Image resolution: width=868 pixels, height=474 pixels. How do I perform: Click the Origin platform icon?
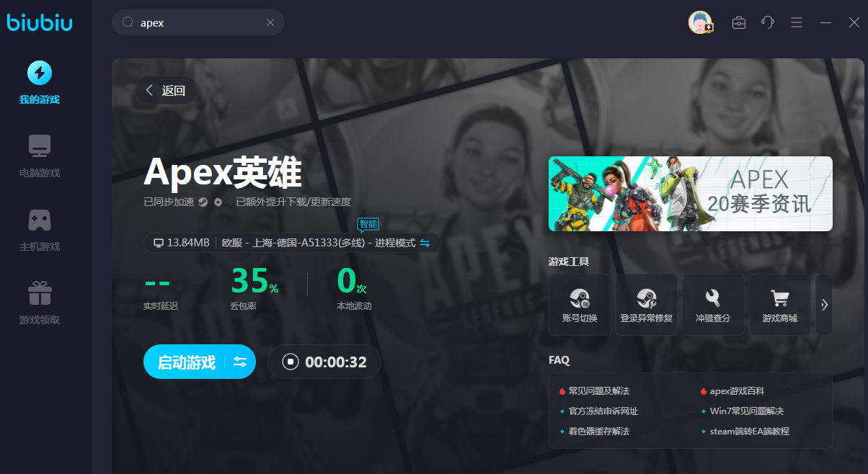click(x=218, y=202)
